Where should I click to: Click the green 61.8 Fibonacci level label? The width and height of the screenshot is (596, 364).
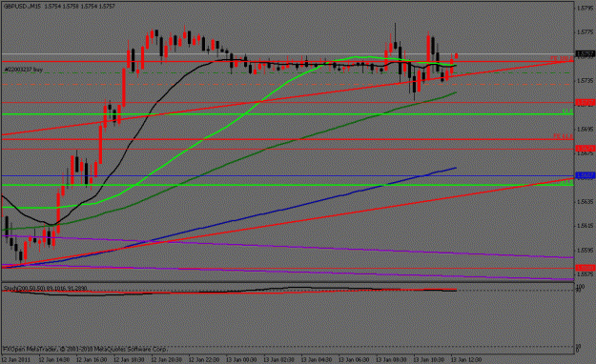tap(567, 111)
